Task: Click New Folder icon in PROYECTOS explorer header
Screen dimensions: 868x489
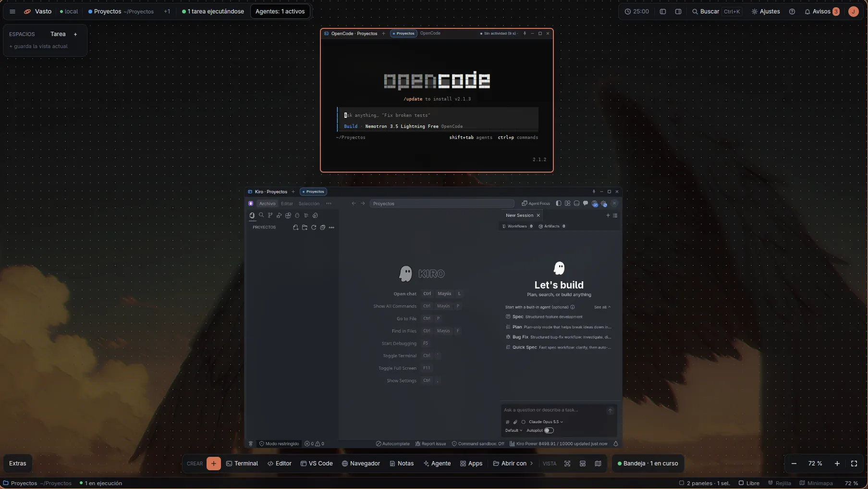Action: pos(305,227)
